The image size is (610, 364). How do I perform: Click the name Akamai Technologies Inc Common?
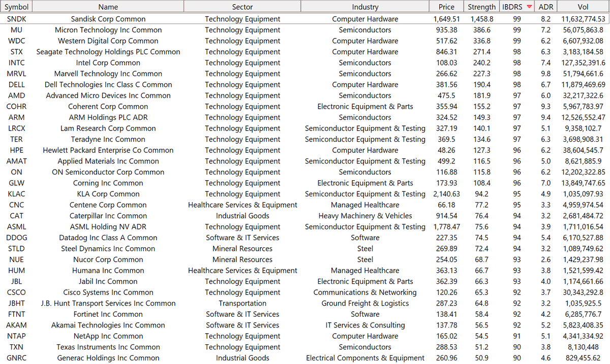[108, 325]
